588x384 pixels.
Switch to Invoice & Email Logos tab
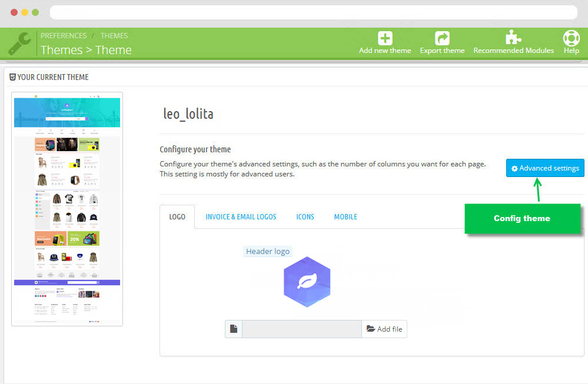(x=241, y=217)
